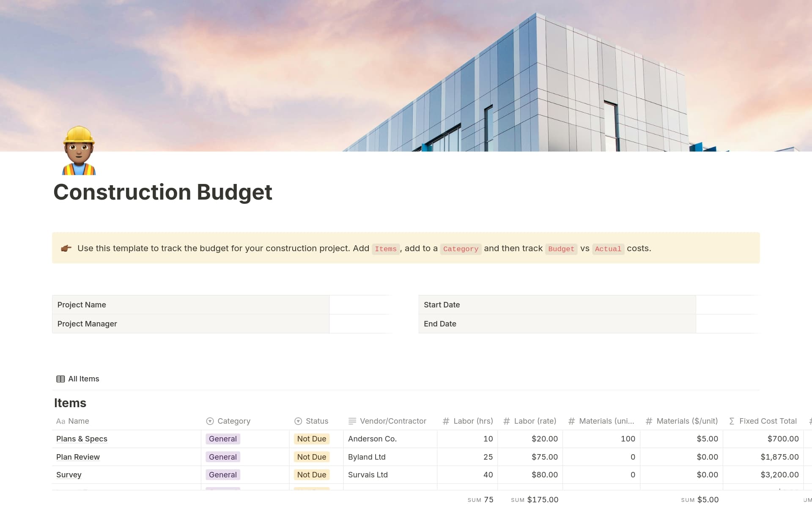Click the Construction Budget page title
The height and width of the screenshot is (507, 812).
pos(163,192)
